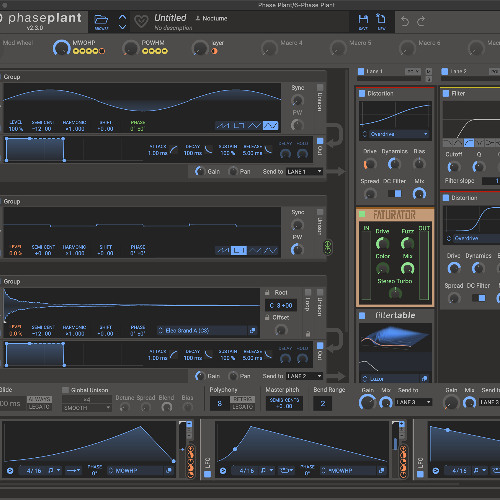Disable the second Distortion effect in Lane 2
Viewport: 500px width, 500px height.
(446, 198)
